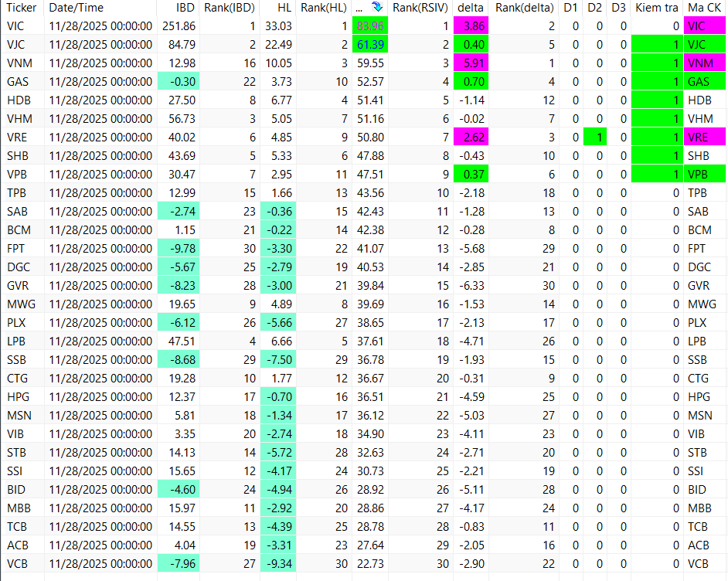Click the delta value -6.33
Image resolution: width=728 pixels, height=581 pixels.
tap(471, 286)
